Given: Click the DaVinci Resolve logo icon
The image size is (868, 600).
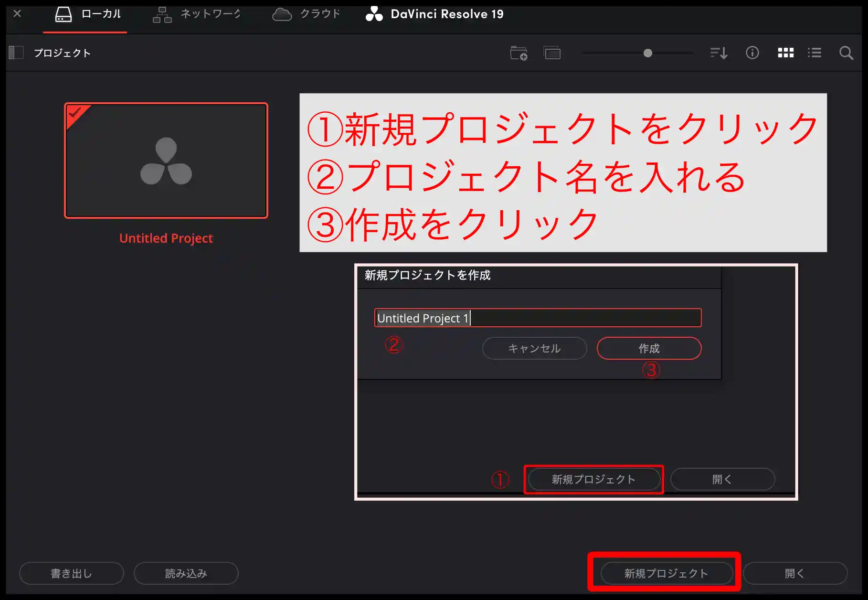Looking at the screenshot, I should [x=375, y=13].
